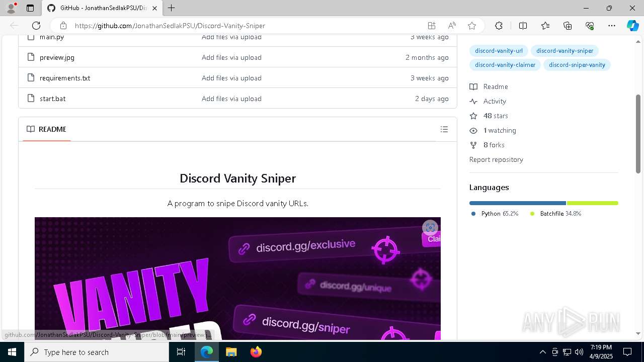Click the browser profile avatar icon
Screen dimensions: 644x362
pos(11,8)
